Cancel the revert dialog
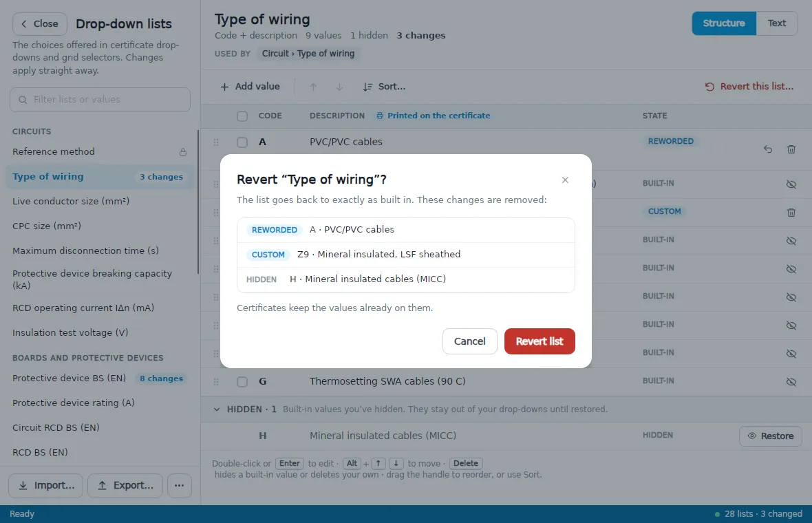Screen dimensions: 812x523 pos(470,341)
